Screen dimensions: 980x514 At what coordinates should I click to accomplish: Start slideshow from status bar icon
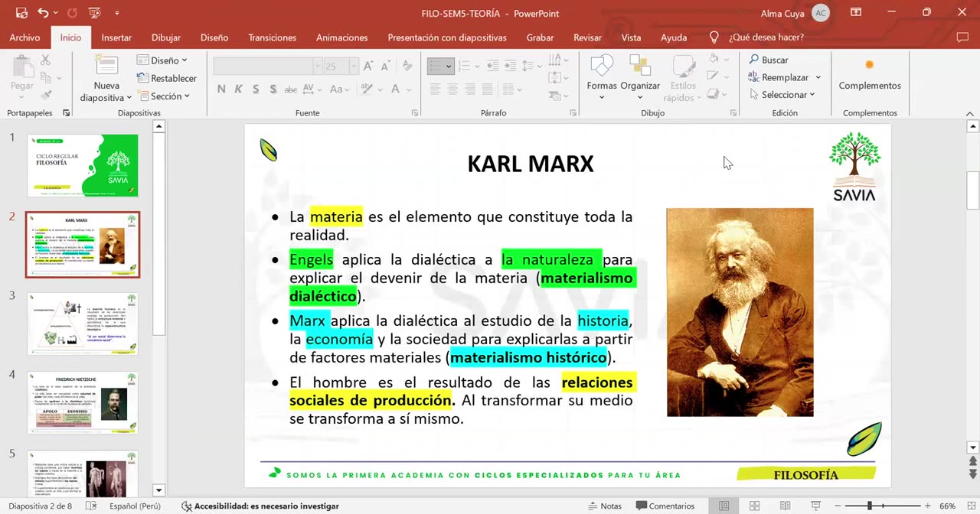(815, 506)
